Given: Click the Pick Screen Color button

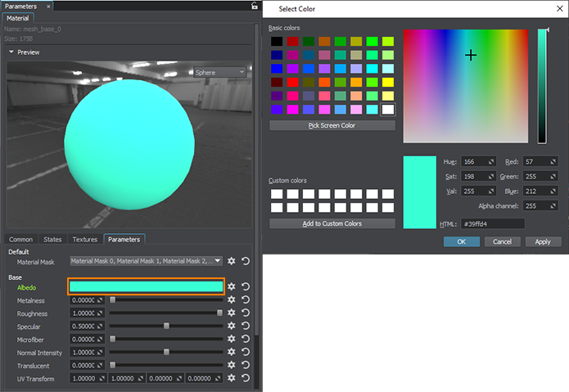Looking at the screenshot, I should [332, 126].
